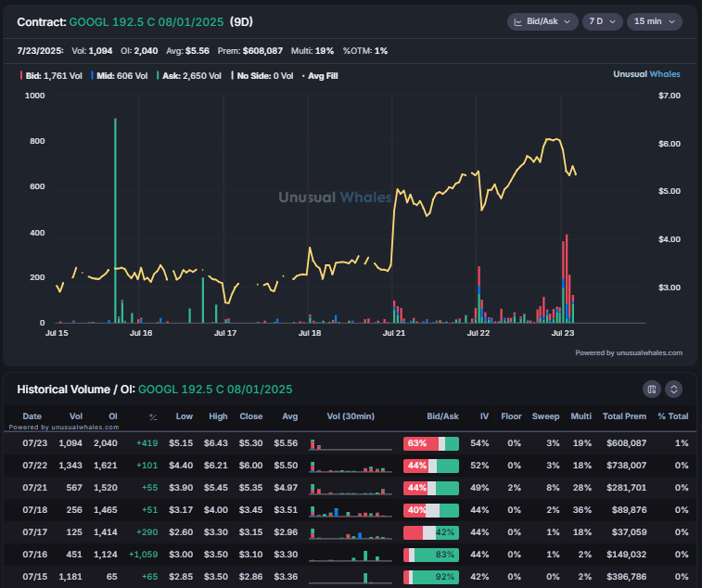Click the $6.00 right axis label

670,144
